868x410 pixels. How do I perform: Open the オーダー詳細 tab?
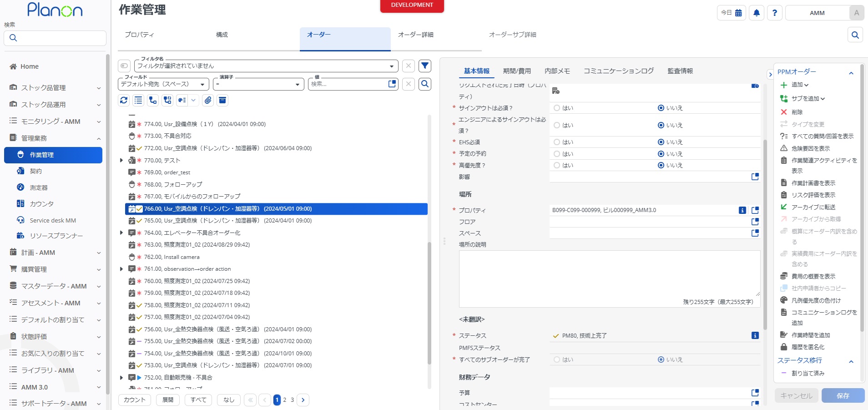pyautogui.click(x=415, y=34)
